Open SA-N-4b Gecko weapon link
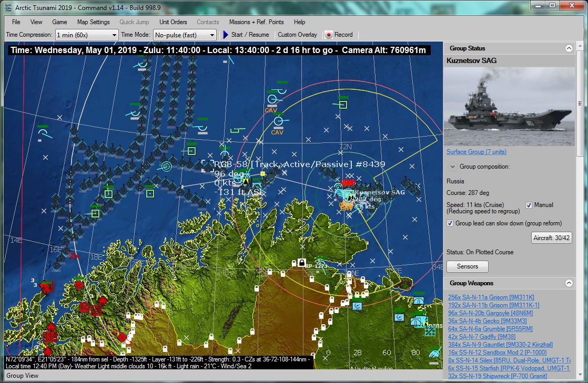 [487, 321]
